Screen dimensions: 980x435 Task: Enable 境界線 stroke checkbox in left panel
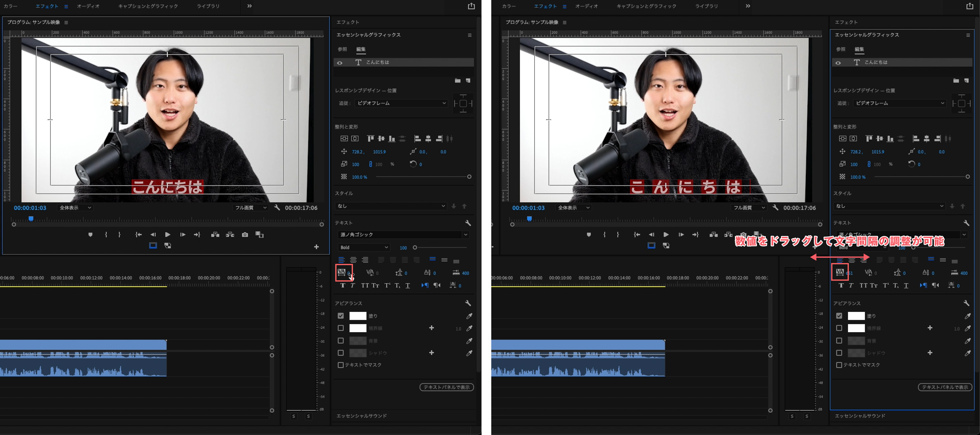tap(341, 328)
